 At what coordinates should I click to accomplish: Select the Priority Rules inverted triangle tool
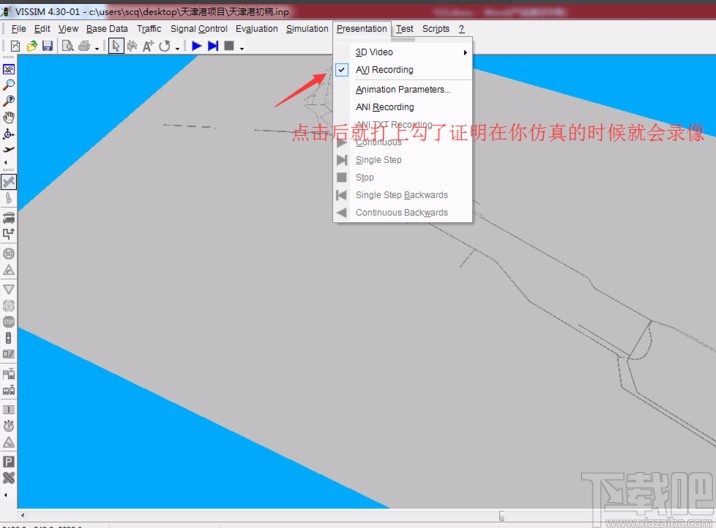pos(9,289)
